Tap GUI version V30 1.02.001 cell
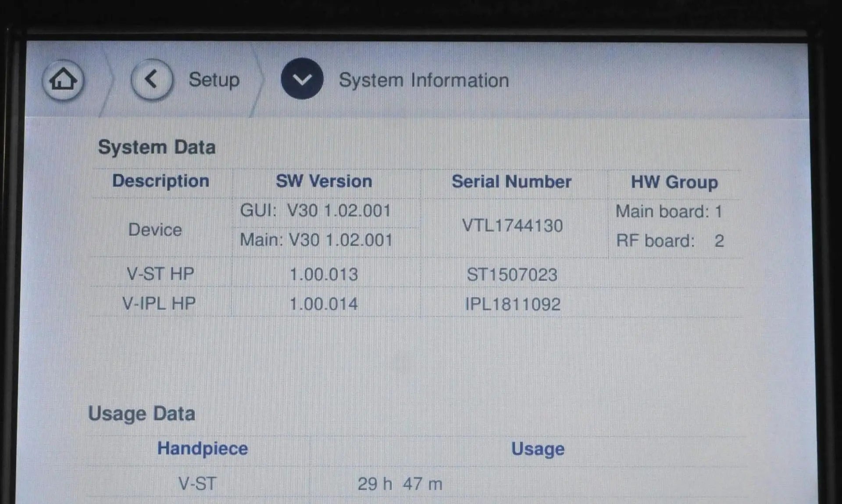Screen dimensions: 842x504 click(x=315, y=211)
